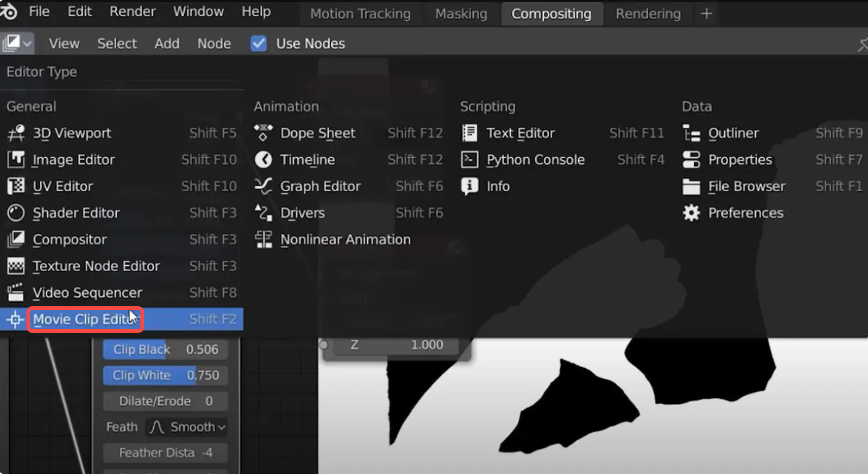Expand the new workspace plus tab
This screenshot has height=474, width=868.
coord(705,14)
